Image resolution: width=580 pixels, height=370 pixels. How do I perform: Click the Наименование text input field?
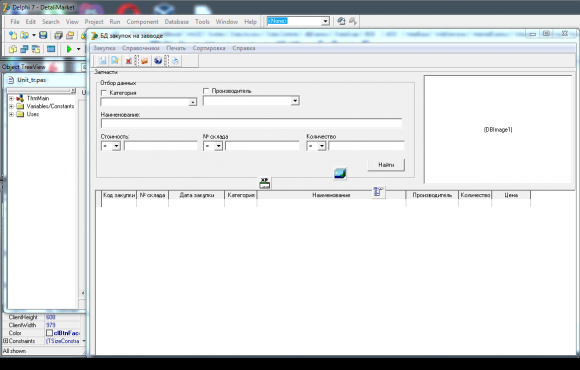(251, 123)
